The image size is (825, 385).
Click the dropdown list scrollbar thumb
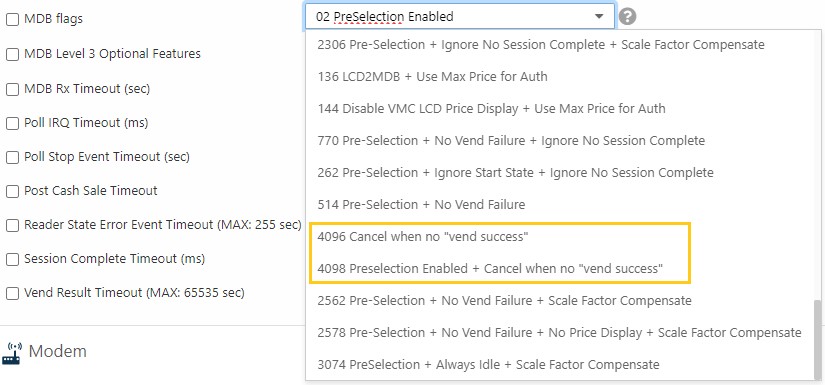(817, 339)
